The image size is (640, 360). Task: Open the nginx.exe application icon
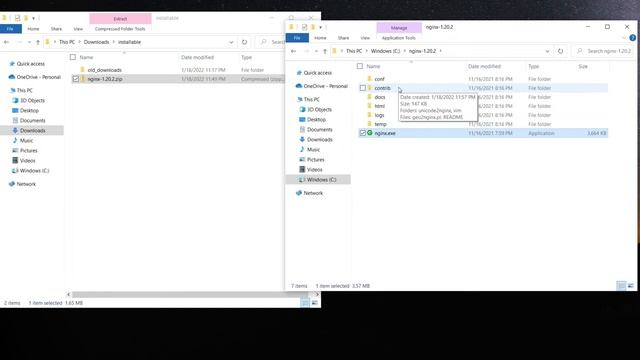370,133
